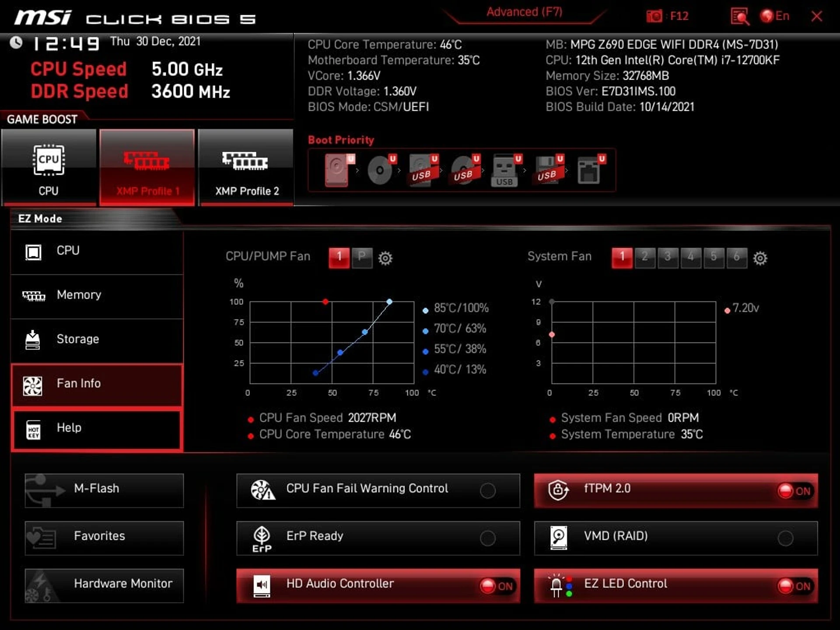Viewport: 840px width, 630px height.
Task: Switch to Advanced (F7) mode
Action: coord(524,12)
